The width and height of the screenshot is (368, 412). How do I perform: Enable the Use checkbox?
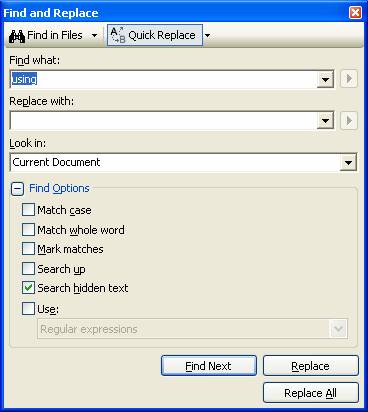(x=28, y=309)
